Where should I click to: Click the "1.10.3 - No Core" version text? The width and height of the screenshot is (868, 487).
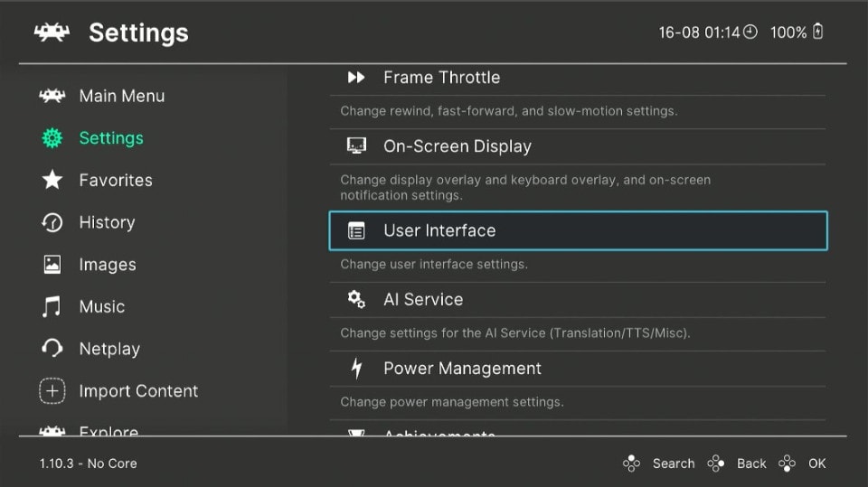pos(88,464)
